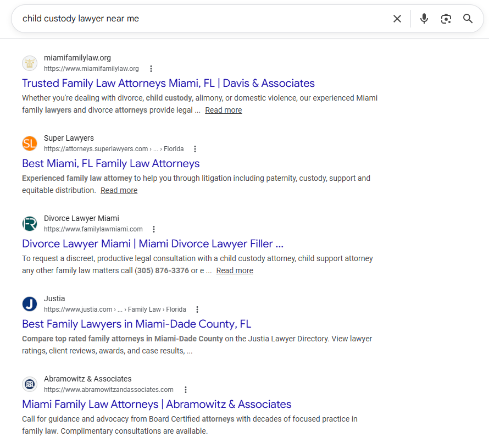Open Google Lens image search camera icon
The height and width of the screenshot is (448, 489).
(446, 18)
